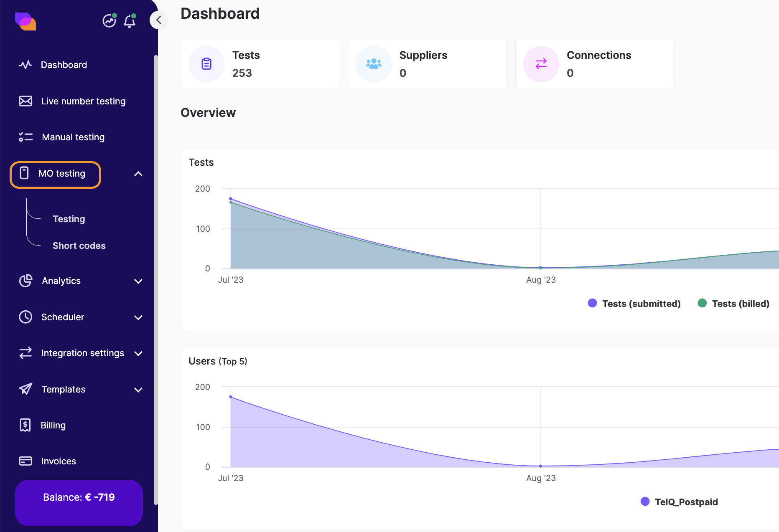Click the Connections arrows icon
The image size is (779, 532).
pos(541,64)
